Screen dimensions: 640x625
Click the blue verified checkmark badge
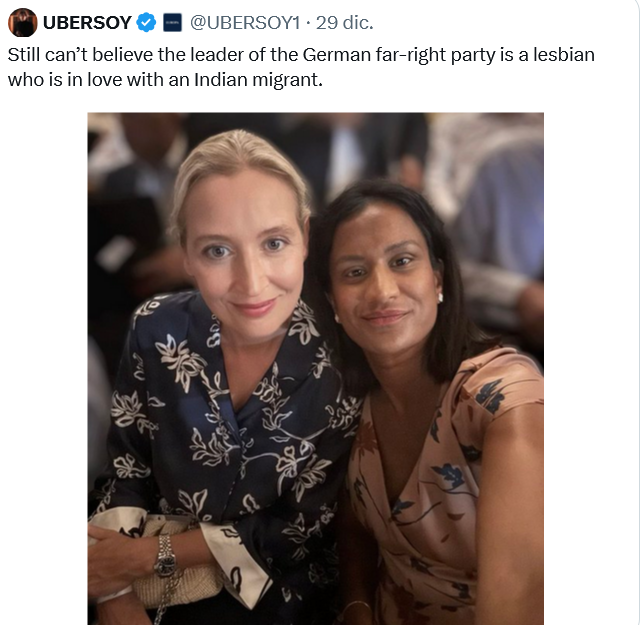(x=146, y=22)
